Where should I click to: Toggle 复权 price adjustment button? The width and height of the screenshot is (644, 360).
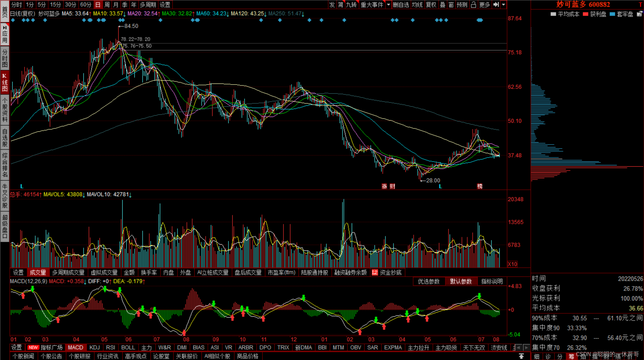click(431, 4)
